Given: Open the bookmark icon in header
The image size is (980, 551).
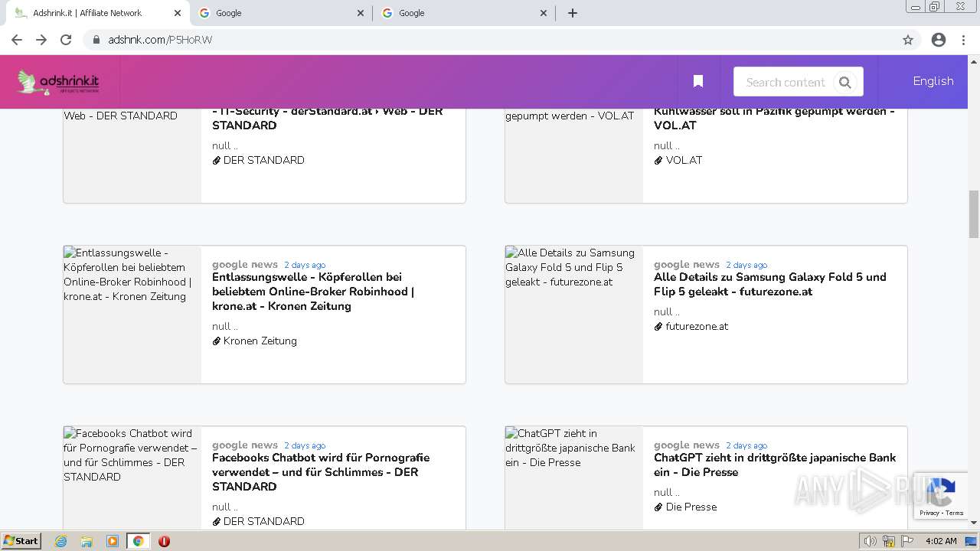Looking at the screenshot, I should (x=698, y=81).
